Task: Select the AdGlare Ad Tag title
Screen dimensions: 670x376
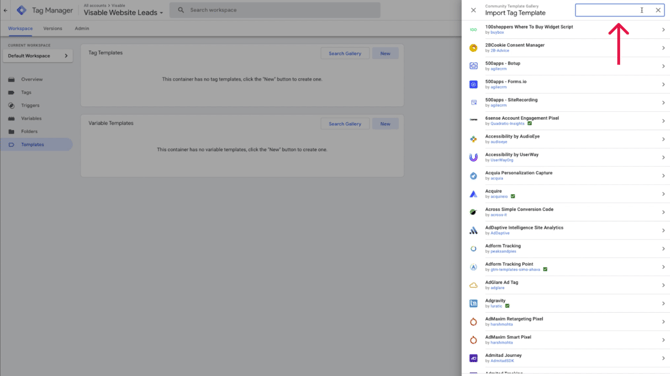Action: point(501,282)
